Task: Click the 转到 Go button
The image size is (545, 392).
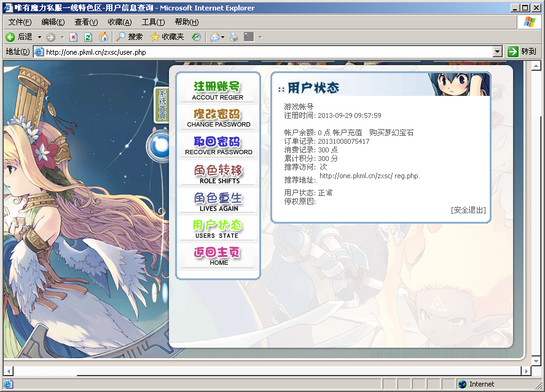Action: (522, 52)
